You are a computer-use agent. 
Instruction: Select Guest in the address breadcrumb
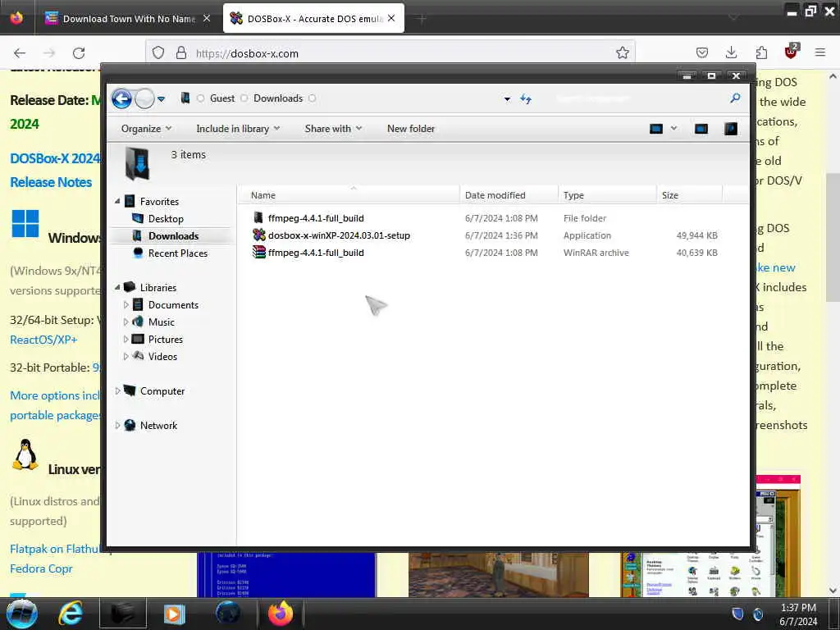(221, 98)
